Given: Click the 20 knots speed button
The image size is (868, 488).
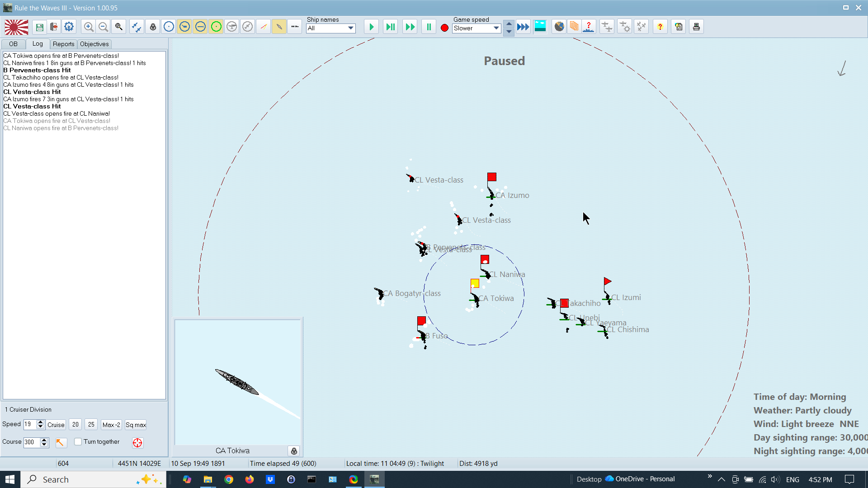Looking at the screenshot, I should point(75,425).
